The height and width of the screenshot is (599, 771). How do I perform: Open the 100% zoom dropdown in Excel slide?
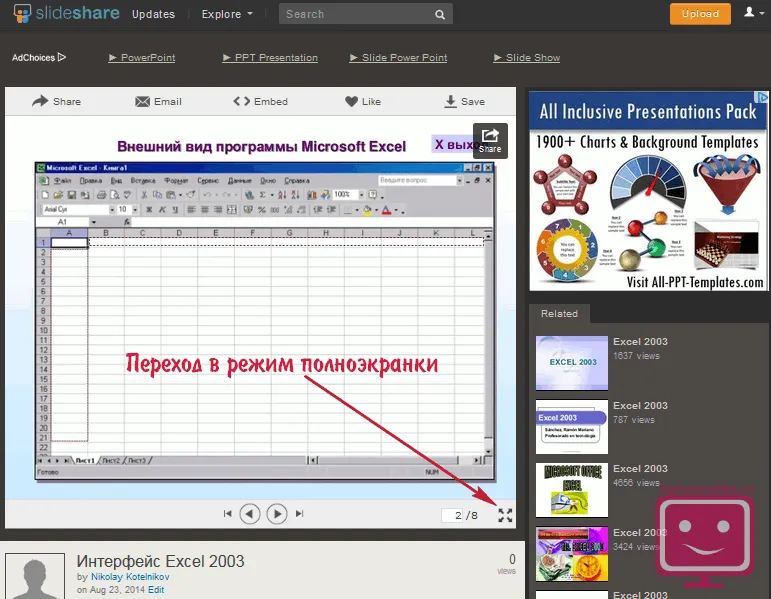click(361, 195)
